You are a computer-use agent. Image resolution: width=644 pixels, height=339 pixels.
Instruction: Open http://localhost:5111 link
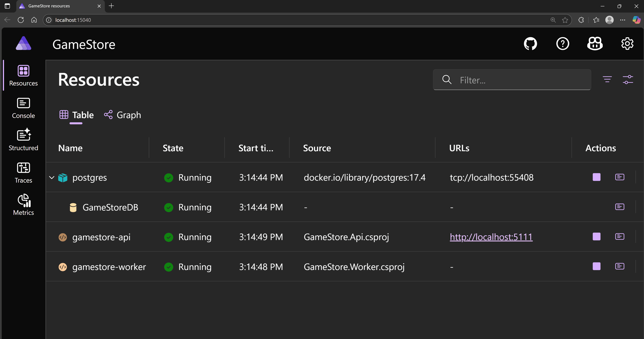491,237
